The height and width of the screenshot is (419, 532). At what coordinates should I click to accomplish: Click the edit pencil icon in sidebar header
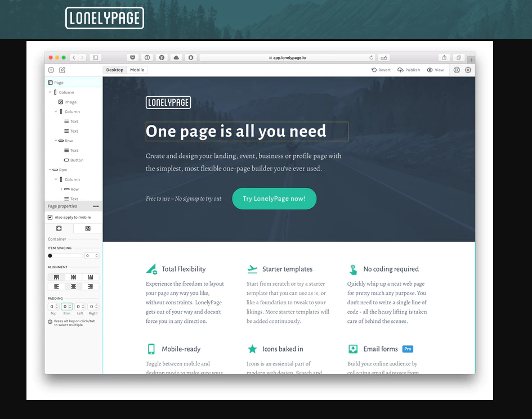(62, 70)
